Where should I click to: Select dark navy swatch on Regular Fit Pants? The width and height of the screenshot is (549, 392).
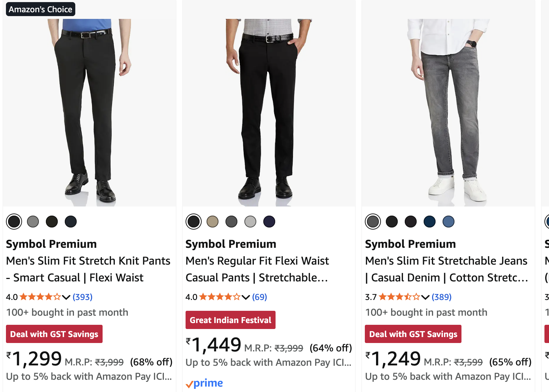[x=269, y=222]
